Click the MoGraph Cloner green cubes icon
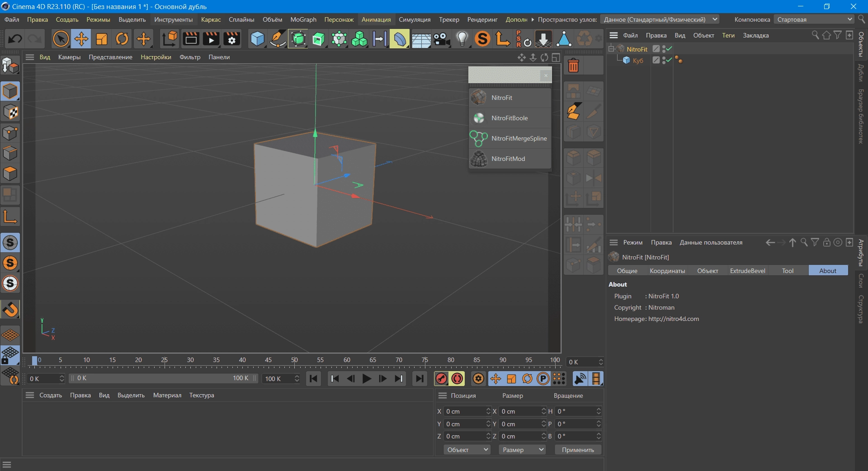 [359, 39]
